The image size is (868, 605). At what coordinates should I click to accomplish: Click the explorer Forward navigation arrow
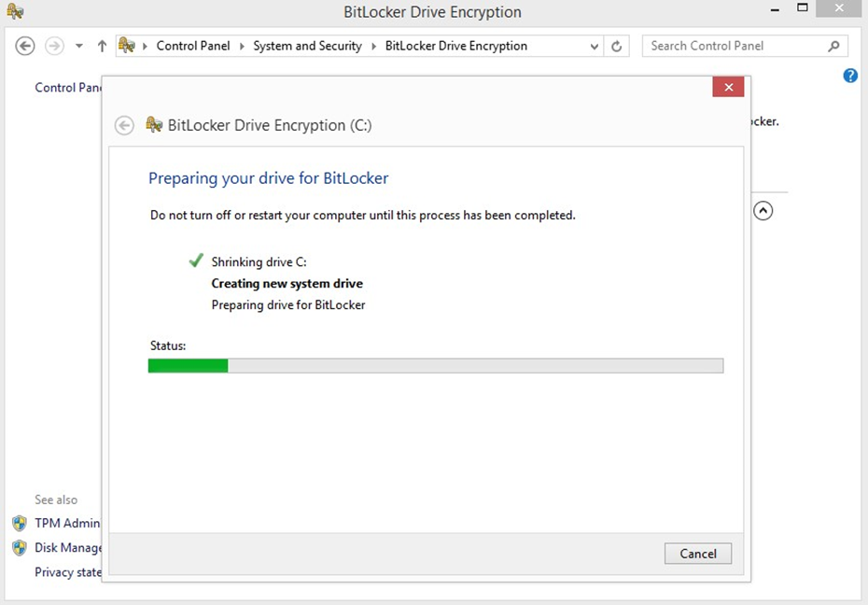[x=54, y=46]
